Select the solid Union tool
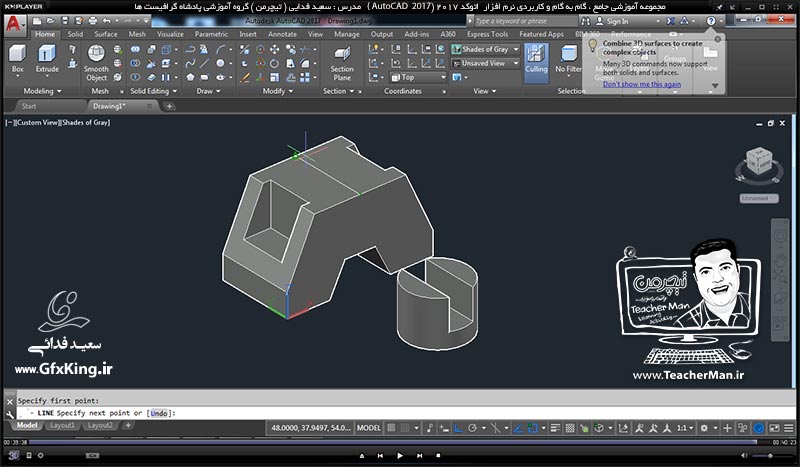This screenshot has height=467, width=800. [x=135, y=50]
